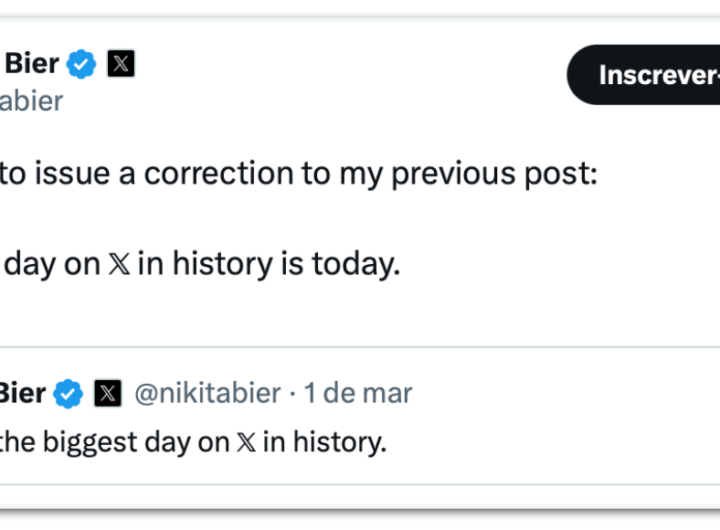This screenshot has height=530, width=720.
Task: Open the "1 de mar" date link
Action: tap(358, 393)
